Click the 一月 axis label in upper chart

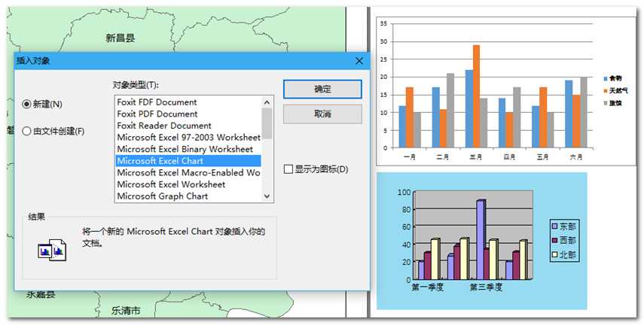click(410, 157)
